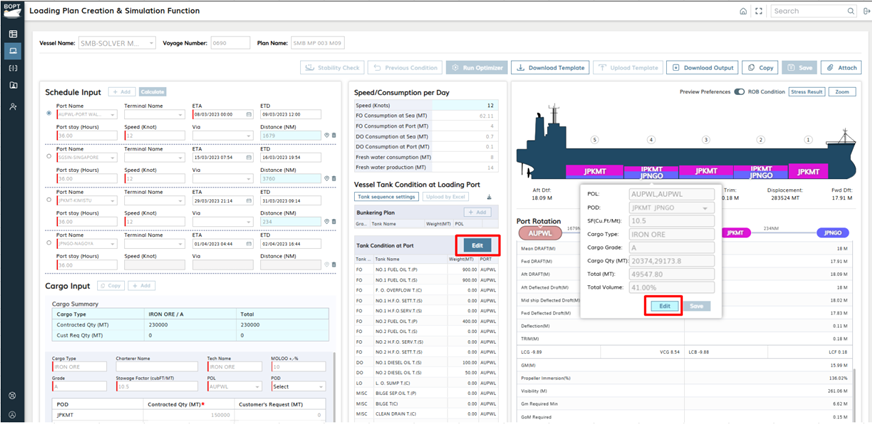Click the JPKMT cargo hold 5 block
Viewport: 872px width, 424px height.
click(594, 172)
